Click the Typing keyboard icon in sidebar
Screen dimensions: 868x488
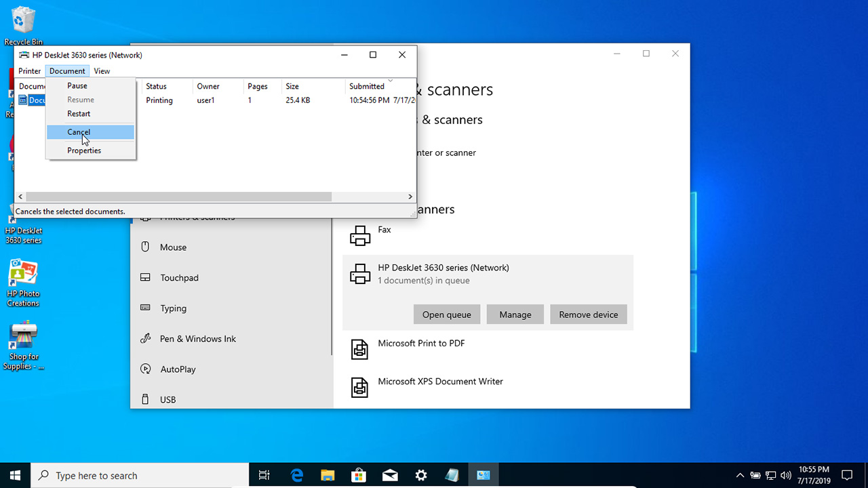(x=145, y=308)
